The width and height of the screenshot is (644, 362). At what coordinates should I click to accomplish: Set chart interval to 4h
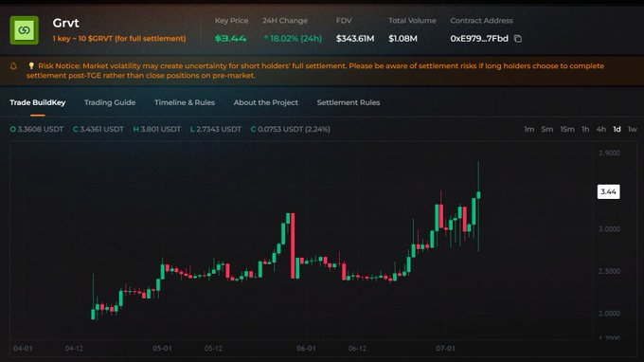click(600, 129)
